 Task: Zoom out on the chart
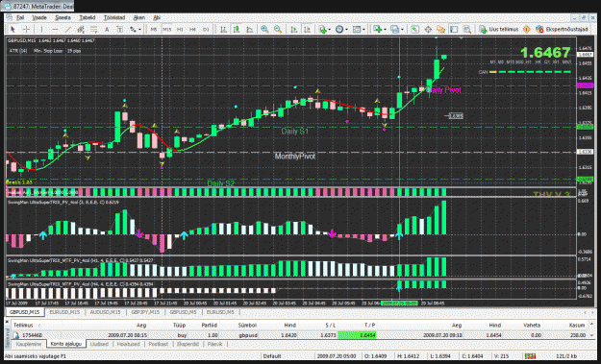click(x=278, y=29)
